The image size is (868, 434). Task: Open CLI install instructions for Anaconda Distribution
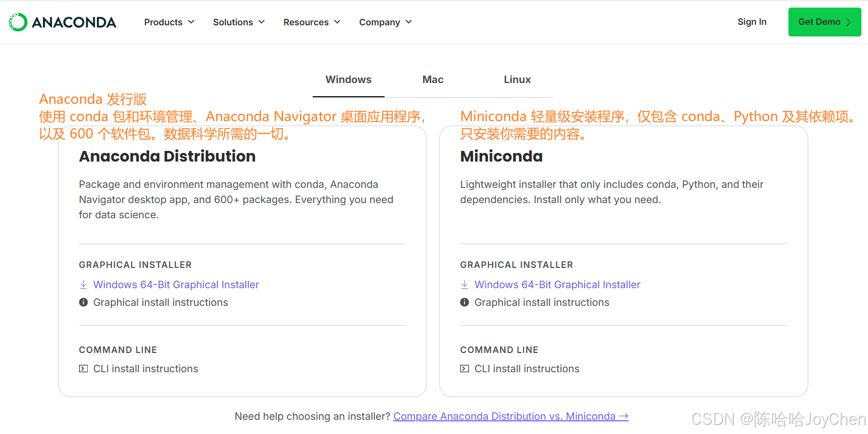(145, 369)
